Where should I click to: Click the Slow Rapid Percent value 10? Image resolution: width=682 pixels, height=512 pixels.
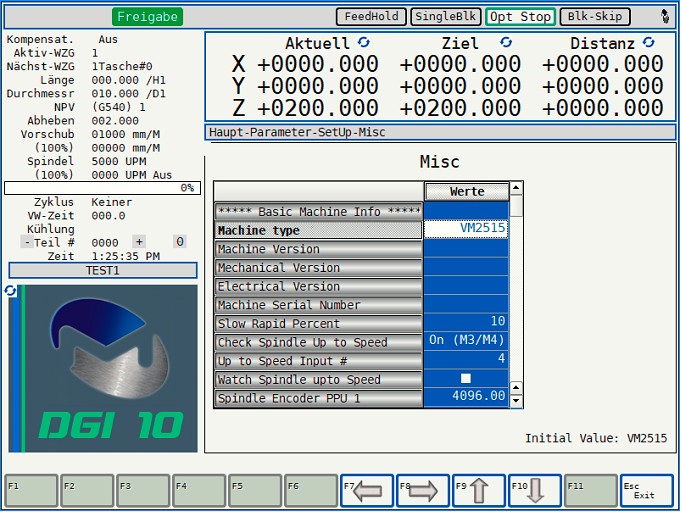click(466, 321)
